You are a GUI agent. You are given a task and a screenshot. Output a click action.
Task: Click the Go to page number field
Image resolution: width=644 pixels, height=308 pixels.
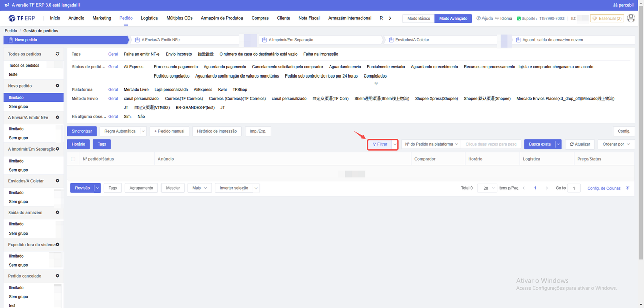click(574, 188)
